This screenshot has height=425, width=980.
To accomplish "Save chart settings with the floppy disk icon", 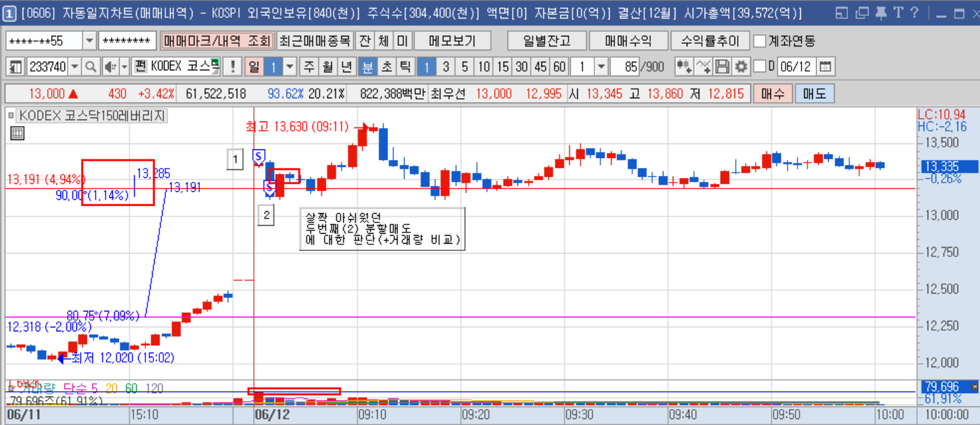I will (723, 66).
